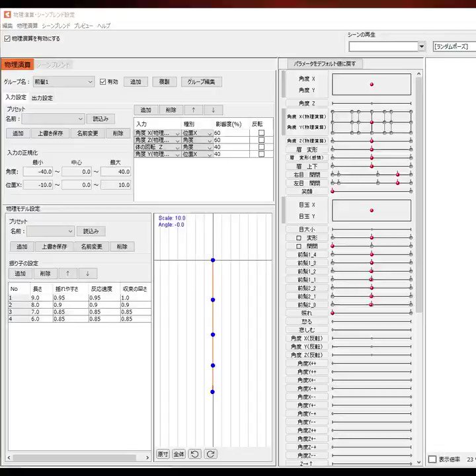Click 削除 above the input list
The width and height of the screenshot is (476, 476).
point(171,110)
